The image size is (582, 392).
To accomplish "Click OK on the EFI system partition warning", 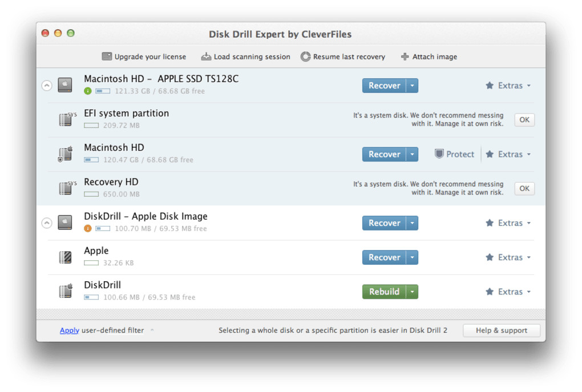I will click(524, 119).
